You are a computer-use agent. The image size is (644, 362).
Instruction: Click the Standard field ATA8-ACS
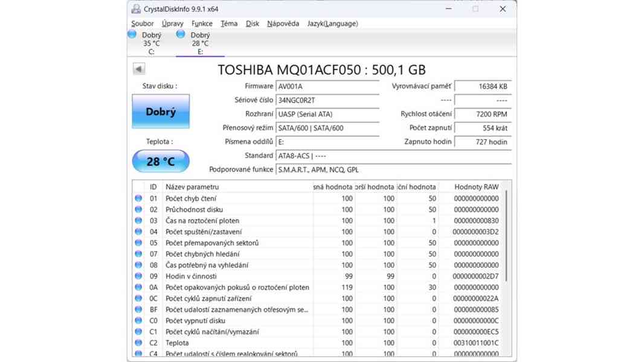(393, 156)
